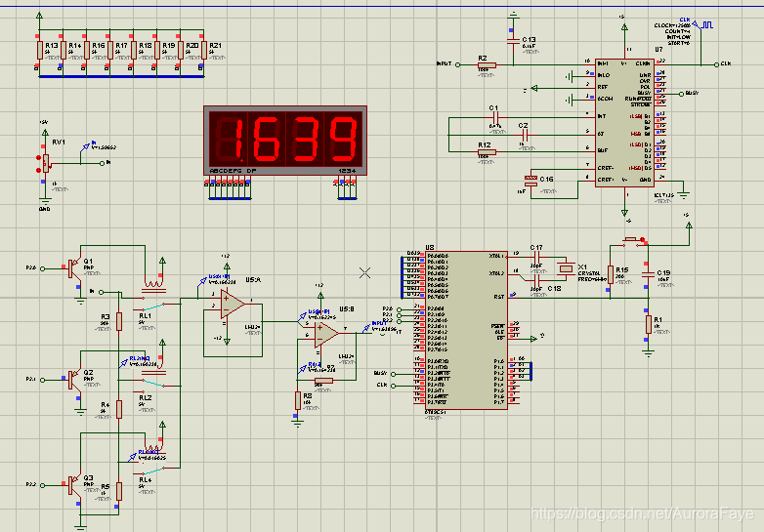Select resistor R16 in the pull-up array
Image resolution: width=764 pixels, height=532 pixels.
87,50
